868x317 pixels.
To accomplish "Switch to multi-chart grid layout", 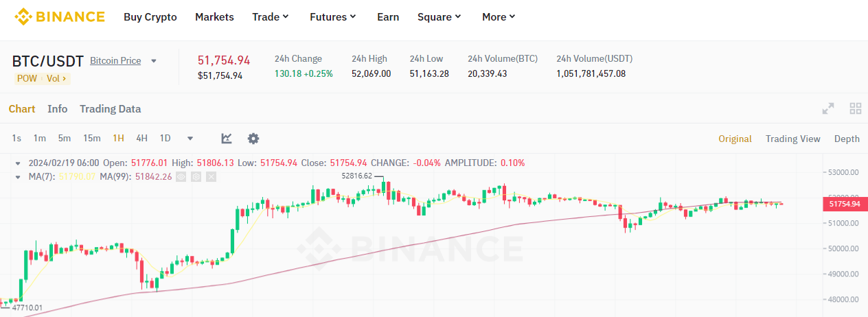I will [856, 108].
